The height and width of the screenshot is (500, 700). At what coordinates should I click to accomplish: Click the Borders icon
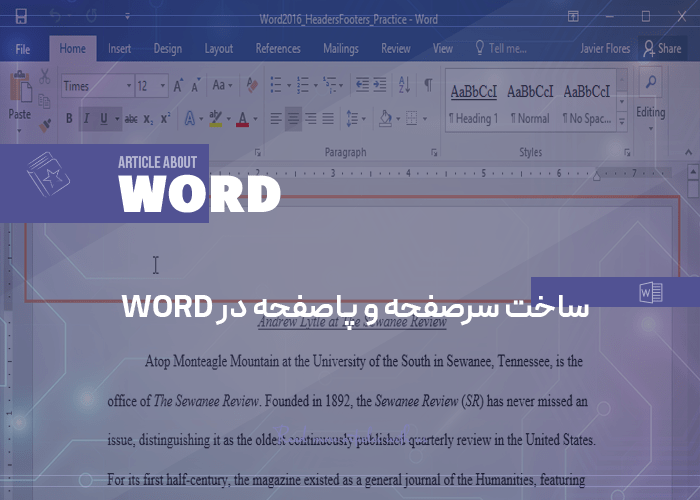point(412,119)
